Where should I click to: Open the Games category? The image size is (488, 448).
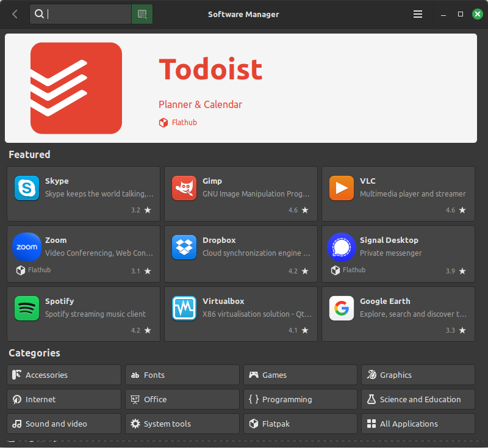tap(300, 375)
